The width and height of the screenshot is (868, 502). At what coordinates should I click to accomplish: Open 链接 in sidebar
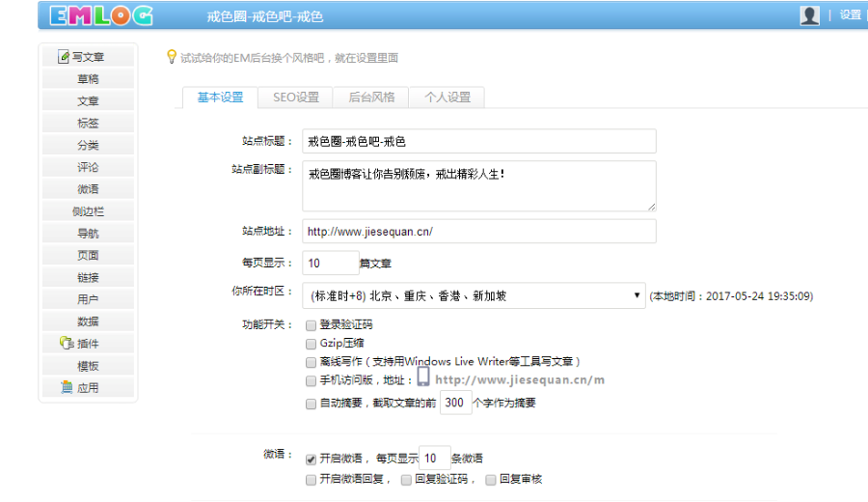pos(88,277)
